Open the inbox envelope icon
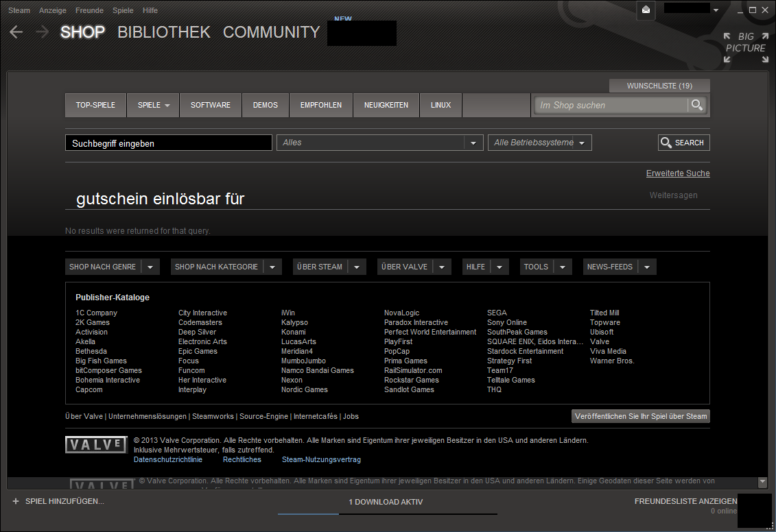 646,10
